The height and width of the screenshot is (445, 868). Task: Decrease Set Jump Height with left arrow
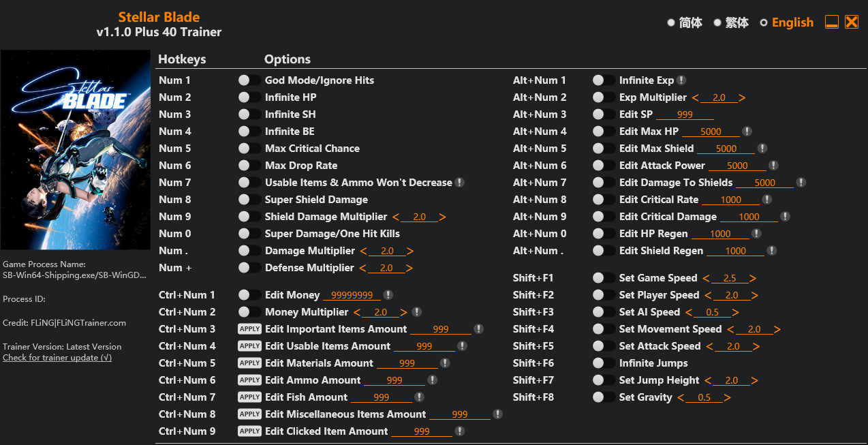pyautogui.click(x=709, y=380)
